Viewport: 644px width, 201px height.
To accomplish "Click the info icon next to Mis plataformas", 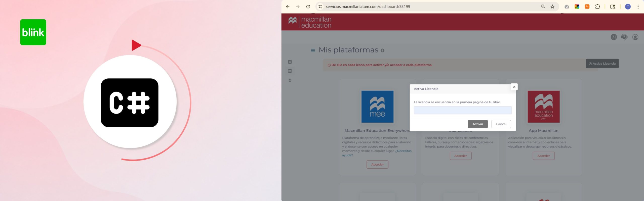I will click(382, 51).
